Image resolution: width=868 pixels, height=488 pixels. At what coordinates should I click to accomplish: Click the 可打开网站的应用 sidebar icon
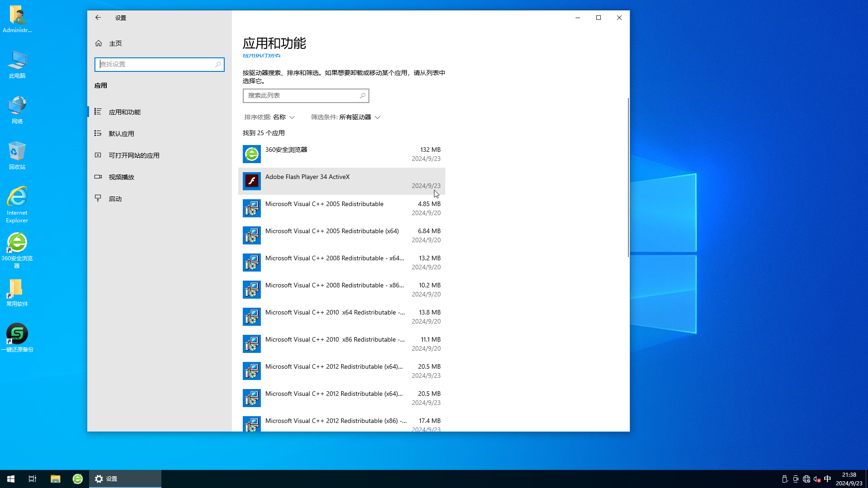click(98, 155)
